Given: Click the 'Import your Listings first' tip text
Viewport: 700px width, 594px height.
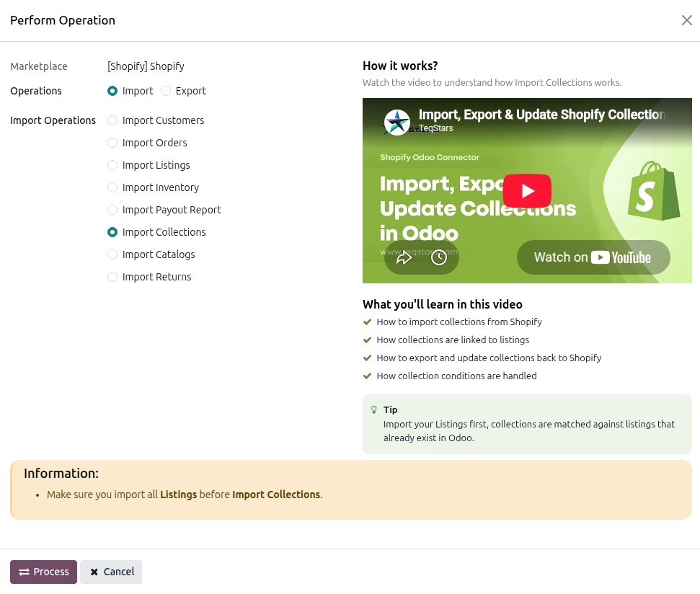Looking at the screenshot, I should (529, 430).
